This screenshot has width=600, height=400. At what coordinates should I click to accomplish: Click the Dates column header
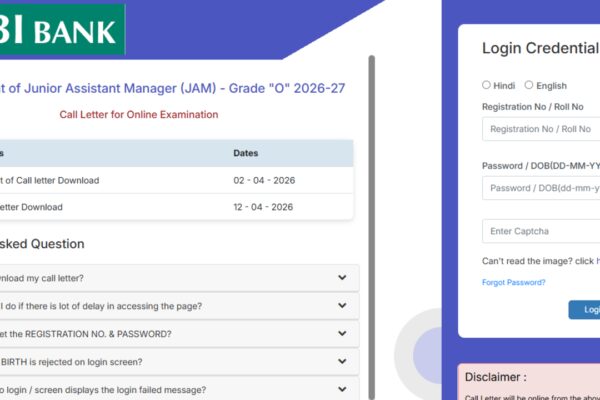[246, 153]
